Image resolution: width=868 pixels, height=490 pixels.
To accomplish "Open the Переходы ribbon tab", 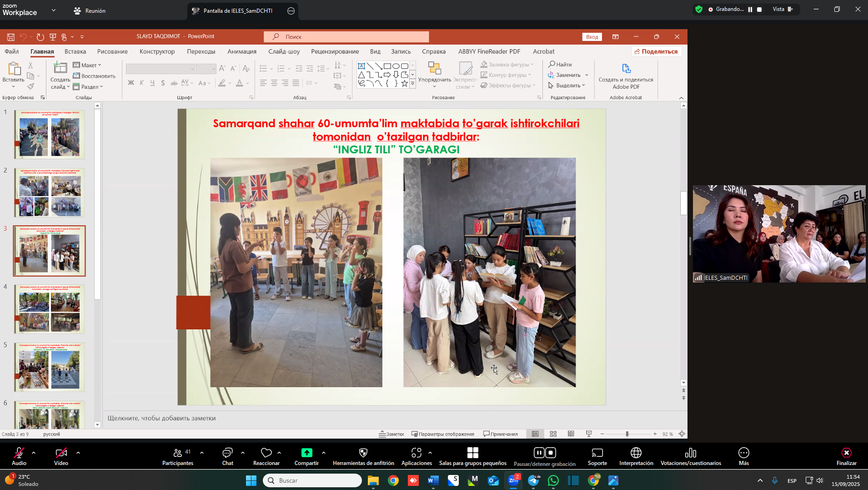I will point(201,51).
